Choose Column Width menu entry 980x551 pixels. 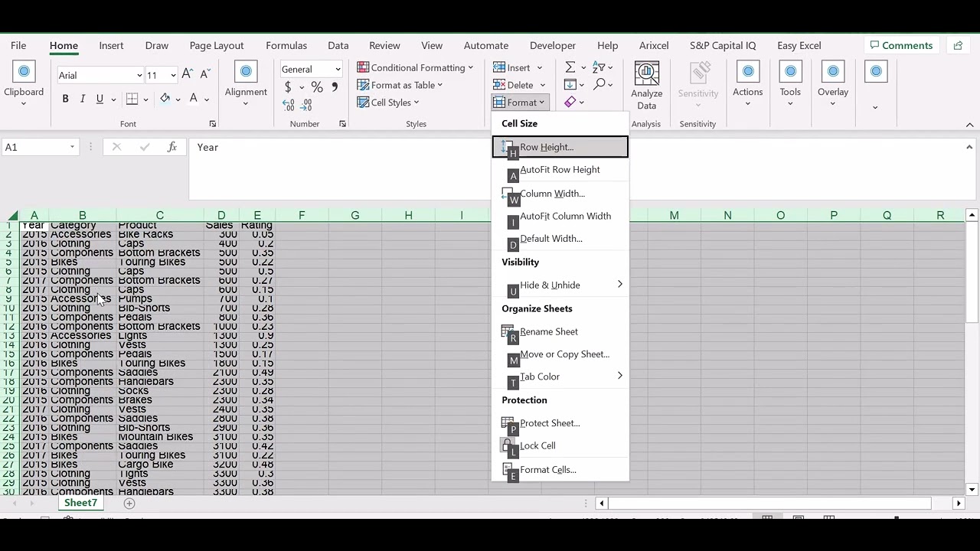pos(560,194)
